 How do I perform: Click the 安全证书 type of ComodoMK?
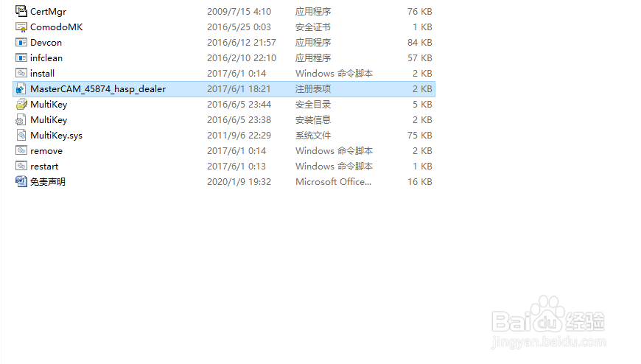[x=313, y=27]
